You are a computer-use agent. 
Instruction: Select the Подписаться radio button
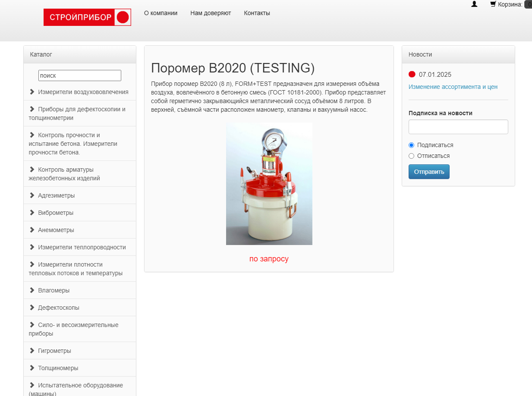[x=411, y=145]
